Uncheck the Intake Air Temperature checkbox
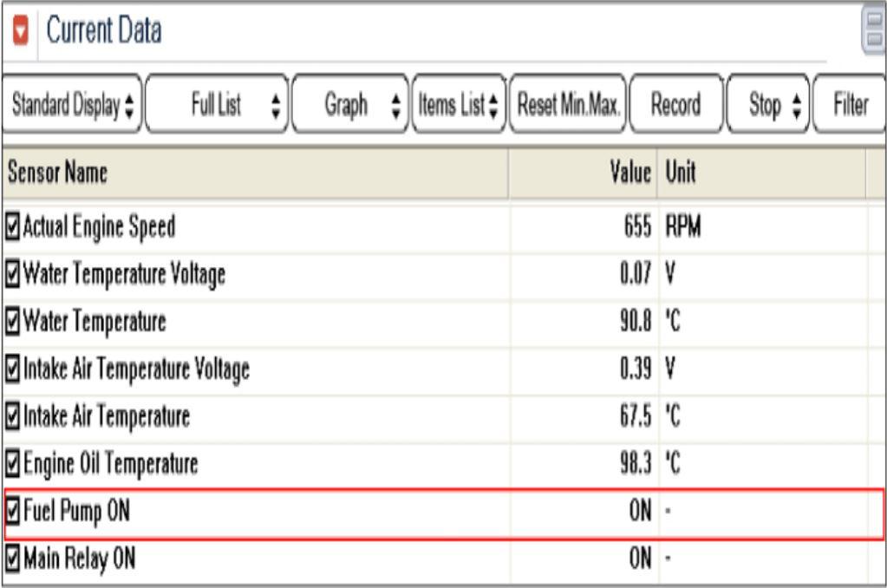This screenshot has height=588, width=887. 12,416
